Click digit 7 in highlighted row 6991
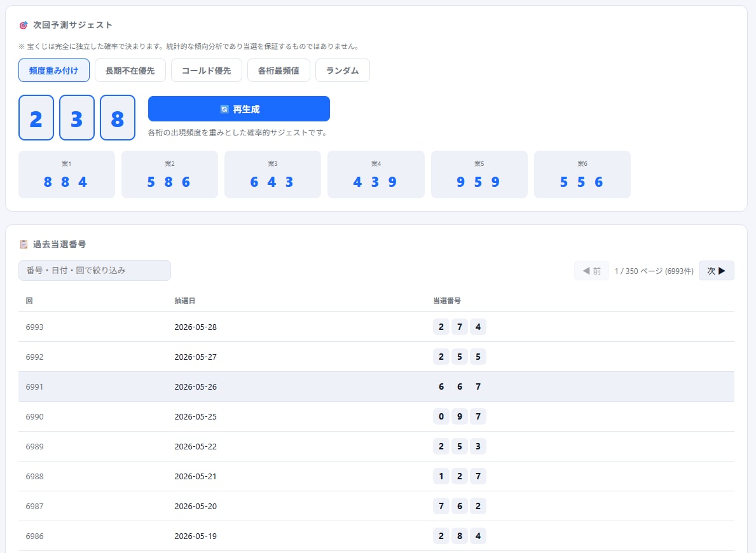 (x=478, y=386)
